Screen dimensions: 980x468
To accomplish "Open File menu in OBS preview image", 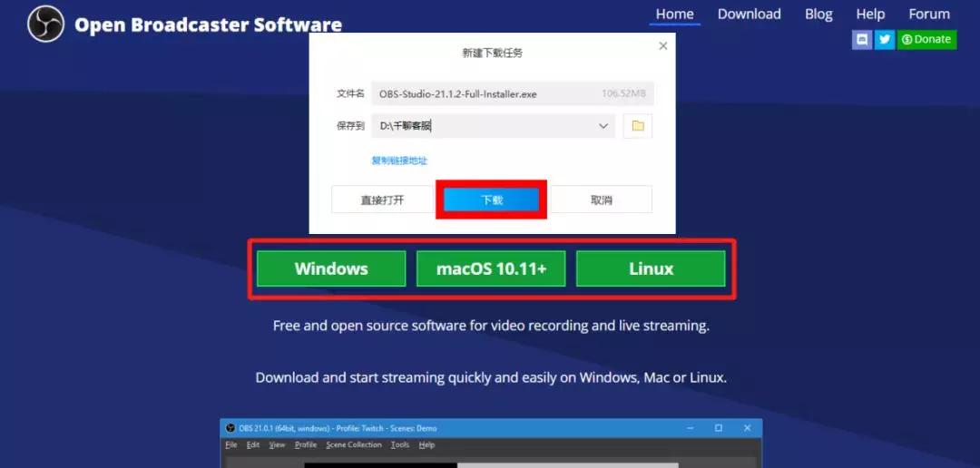I will (231, 445).
